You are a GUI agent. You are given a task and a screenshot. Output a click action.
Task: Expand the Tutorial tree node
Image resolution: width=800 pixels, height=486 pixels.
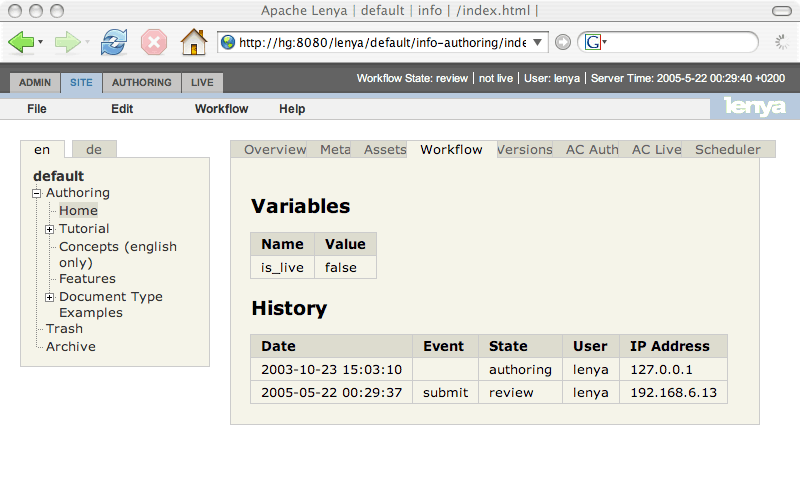pos(50,229)
